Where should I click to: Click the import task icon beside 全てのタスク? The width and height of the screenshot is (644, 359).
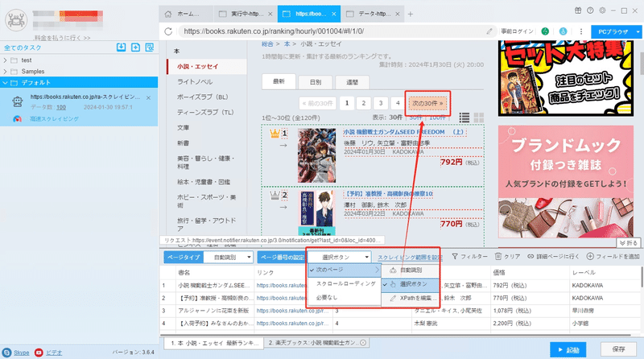coord(122,47)
